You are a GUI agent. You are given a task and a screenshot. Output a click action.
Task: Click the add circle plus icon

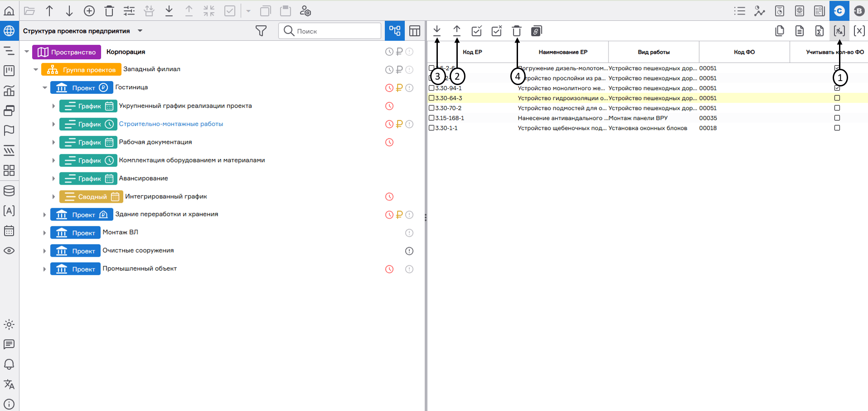(x=89, y=11)
